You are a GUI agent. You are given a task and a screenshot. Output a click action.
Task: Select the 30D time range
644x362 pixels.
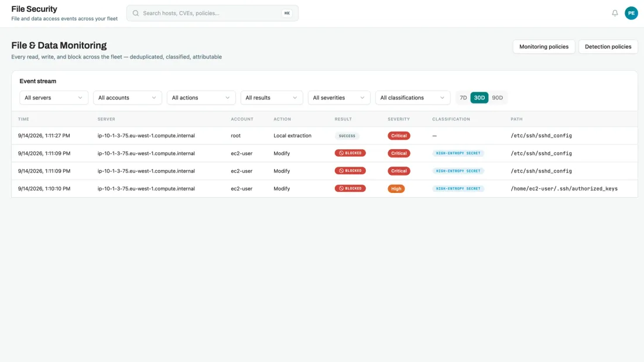pos(479,98)
